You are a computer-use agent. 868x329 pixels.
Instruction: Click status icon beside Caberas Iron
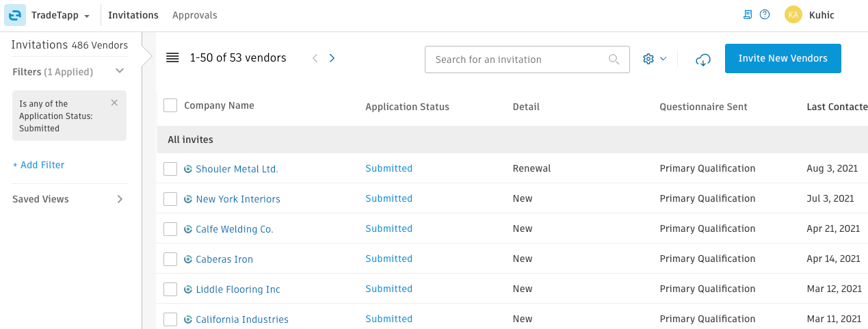[188, 259]
